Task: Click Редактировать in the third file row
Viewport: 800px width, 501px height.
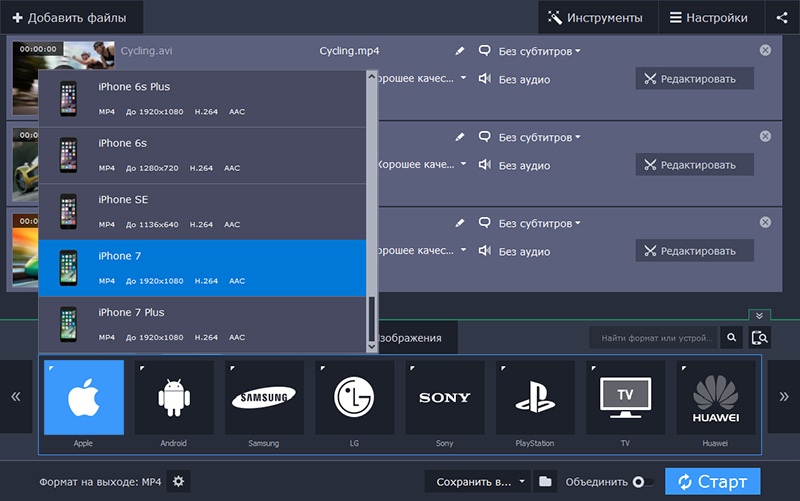Action: pyautogui.click(x=694, y=251)
